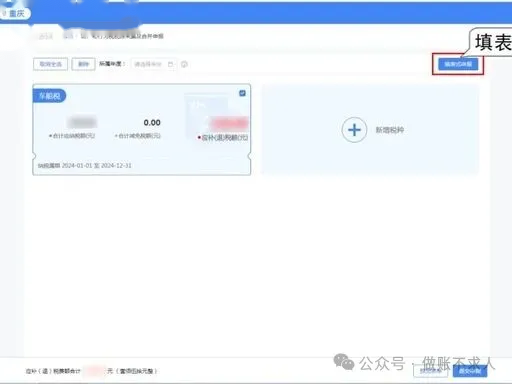The image size is (512, 384).
Task: Click the 0.00 tax reduction amount
Action: pyautogui.click(x=152, y=123)
